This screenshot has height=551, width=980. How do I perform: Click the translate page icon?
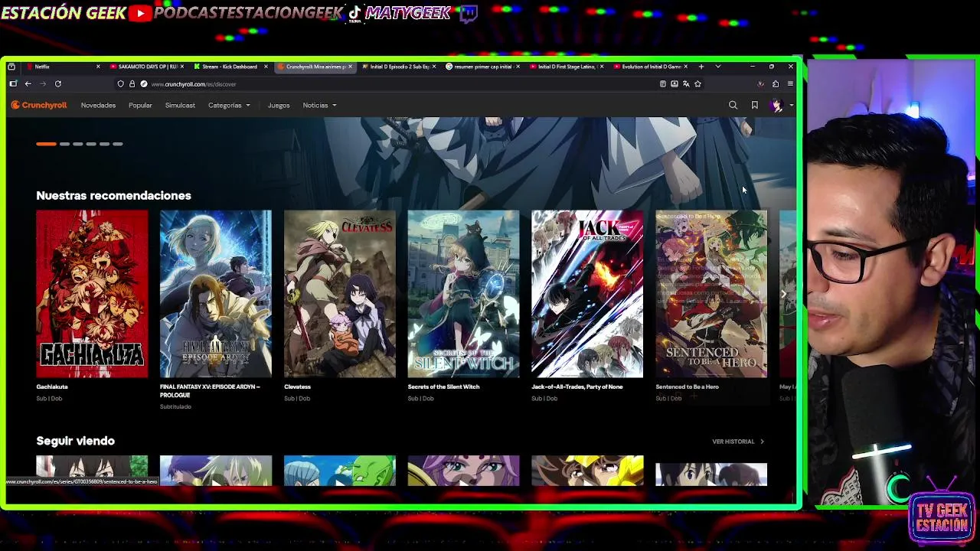(x=686, y=84)
